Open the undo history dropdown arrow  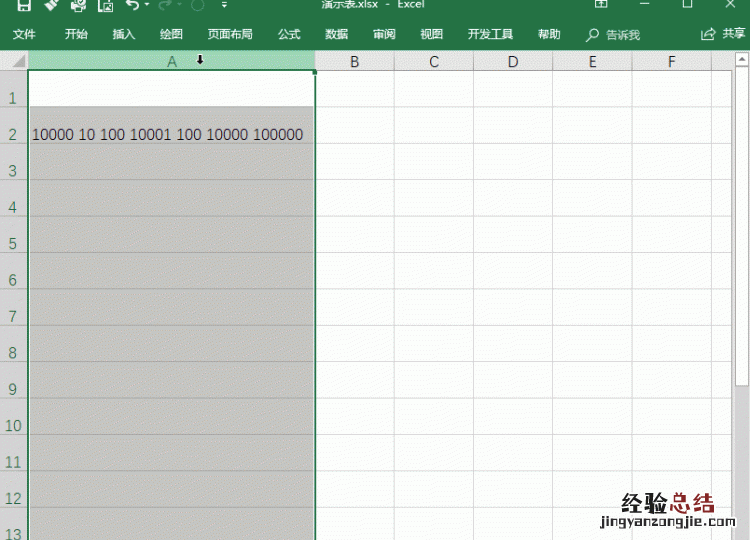point(147,5)
